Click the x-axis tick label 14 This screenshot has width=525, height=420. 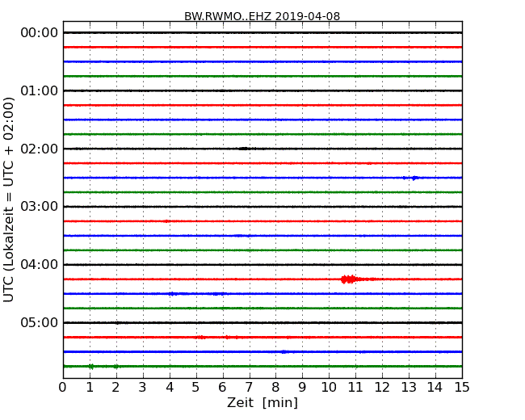435,388
